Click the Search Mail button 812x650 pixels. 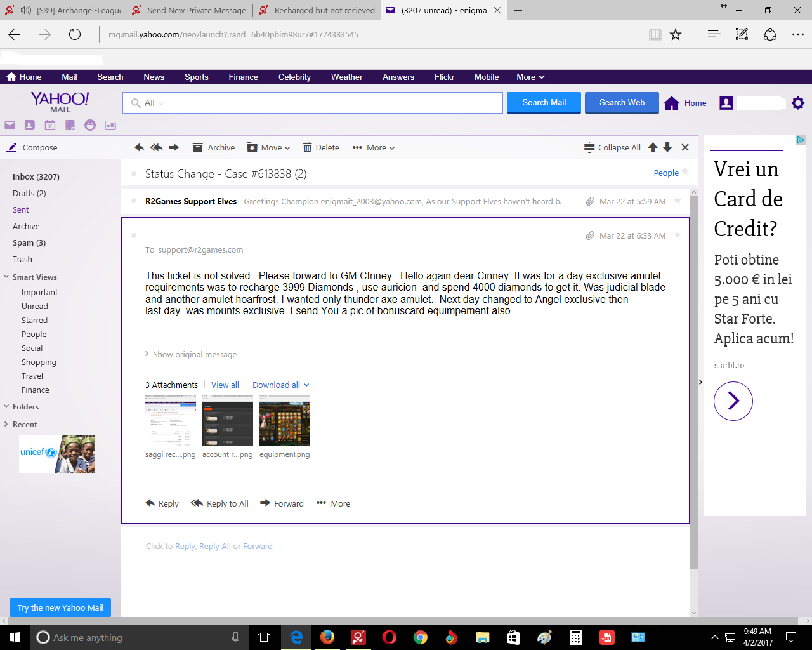click(x=544, y=102)
